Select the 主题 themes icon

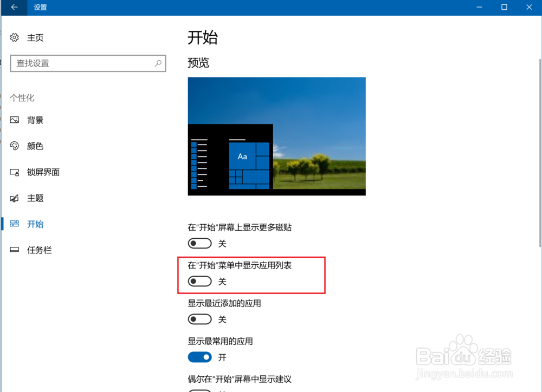14,198
